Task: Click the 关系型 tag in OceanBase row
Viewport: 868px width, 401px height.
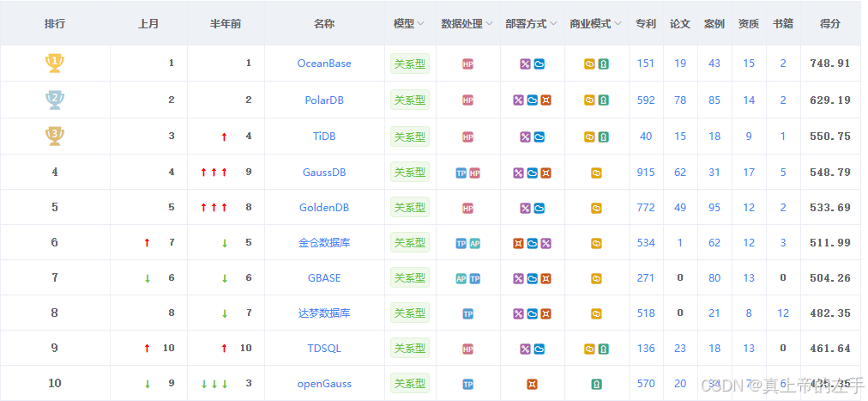Action: [x=410, y=64]
